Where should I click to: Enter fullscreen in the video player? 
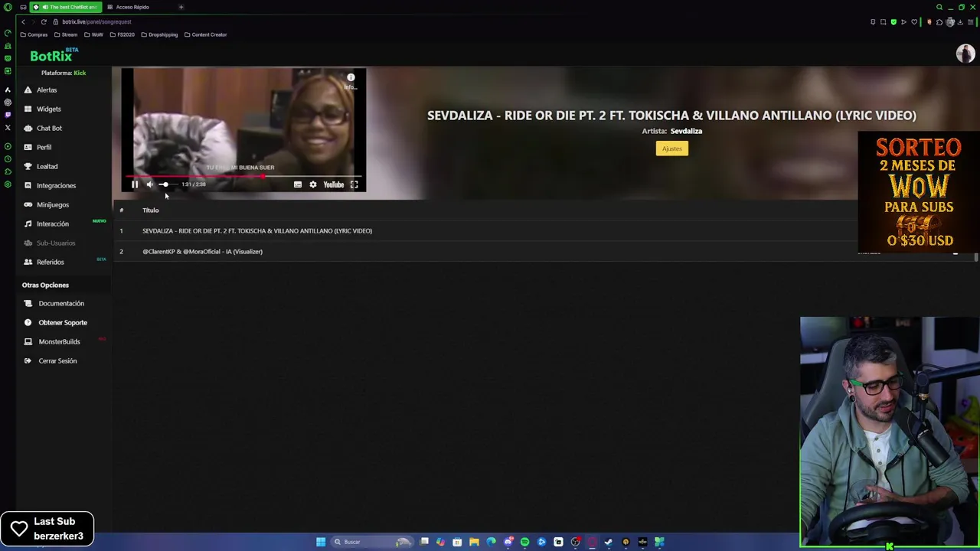(x=354, y=184)
